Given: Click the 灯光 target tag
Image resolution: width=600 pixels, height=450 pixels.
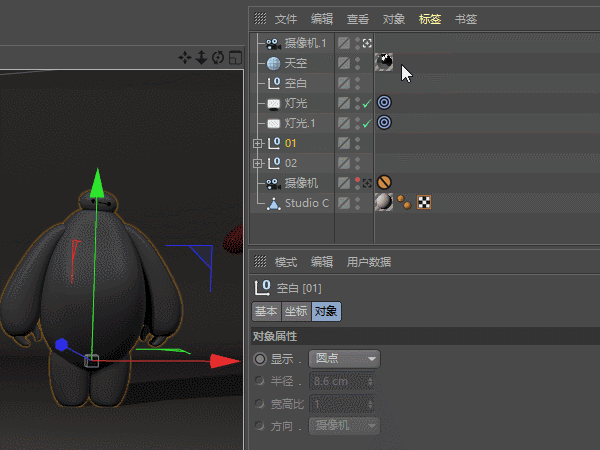Looking at the screenshot, I should [x=384, y=103].
